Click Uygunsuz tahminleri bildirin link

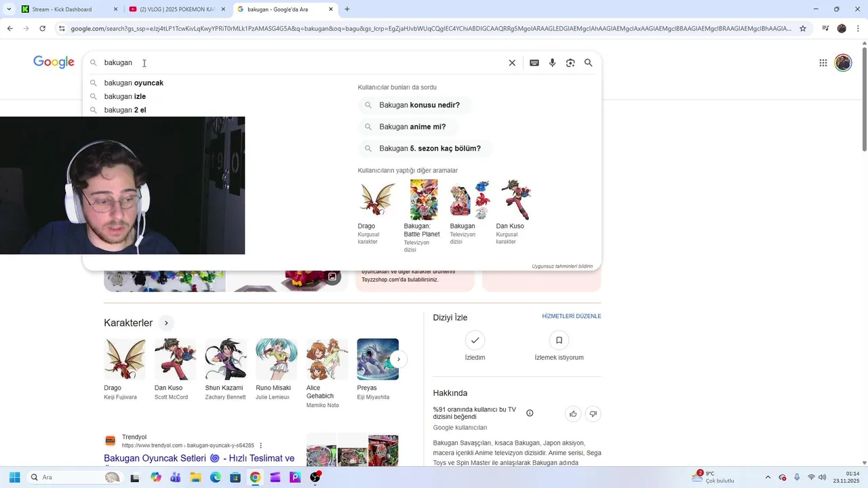[562, 266]
